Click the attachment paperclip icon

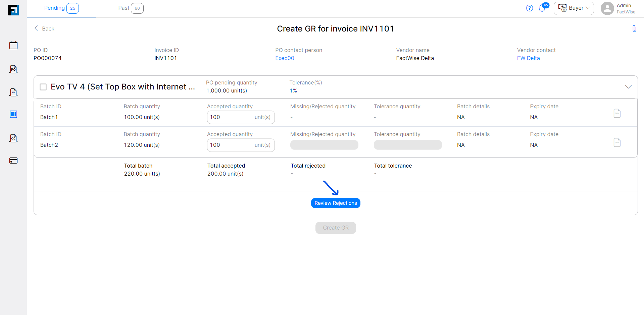[634, 28]
